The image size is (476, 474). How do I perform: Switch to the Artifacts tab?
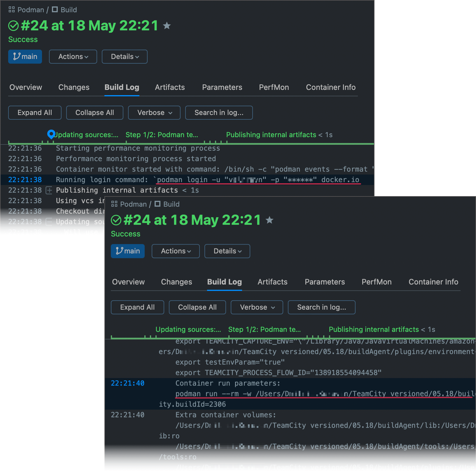point(169,87)
